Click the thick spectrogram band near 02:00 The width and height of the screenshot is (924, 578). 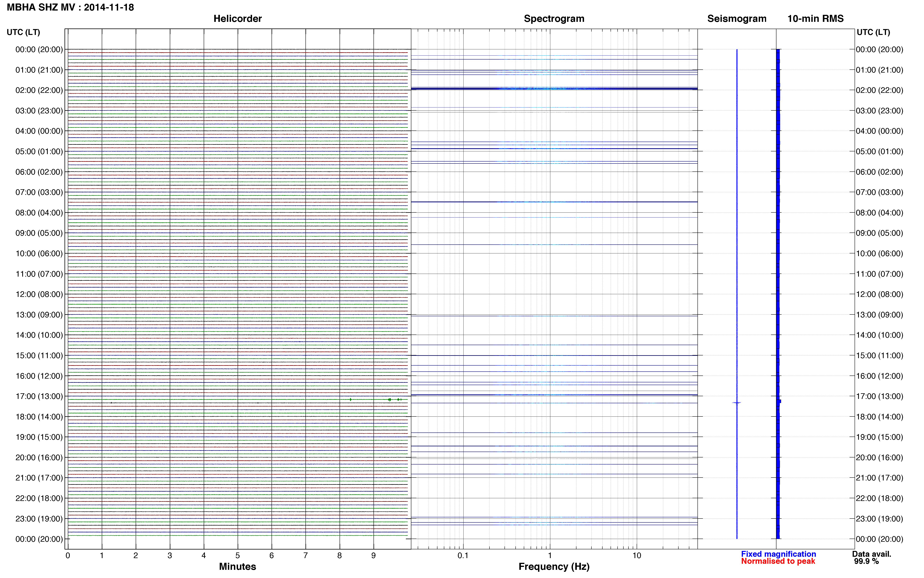point(554,89)
